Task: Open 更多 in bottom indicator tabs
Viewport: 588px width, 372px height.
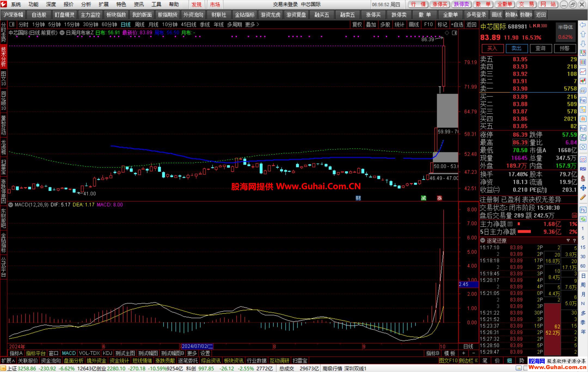Action: 192,353
